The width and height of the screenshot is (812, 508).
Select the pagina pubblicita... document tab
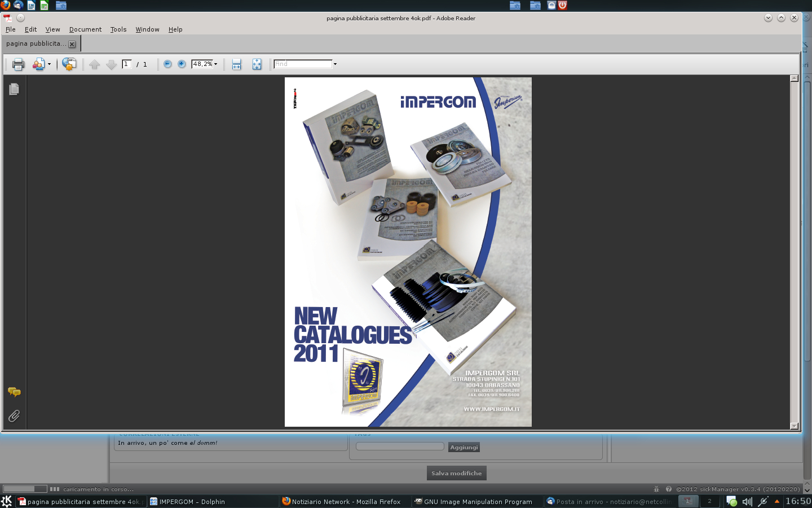click(x=36, y=43)
